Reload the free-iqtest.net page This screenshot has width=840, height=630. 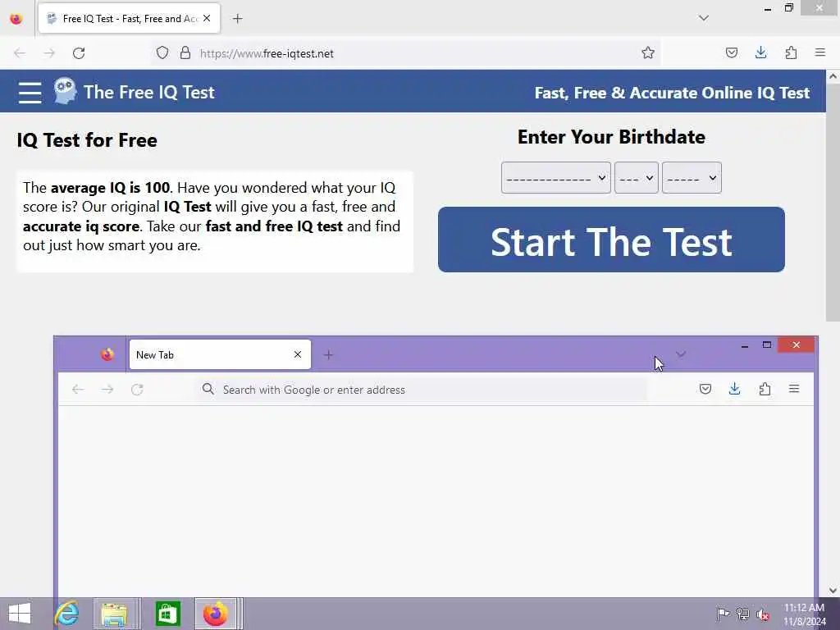(x=79, y=53)
